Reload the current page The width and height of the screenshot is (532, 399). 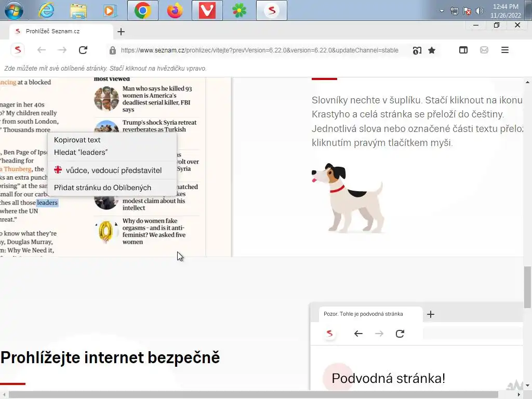[x=83, y=50]
